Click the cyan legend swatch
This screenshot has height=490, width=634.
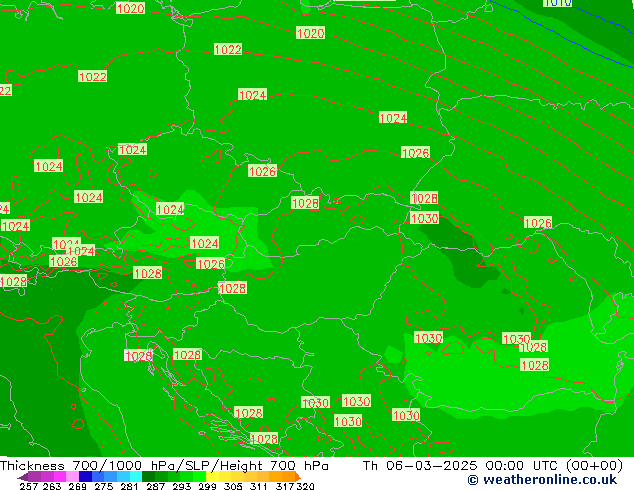pyautogui.click(x=136, y=477)
